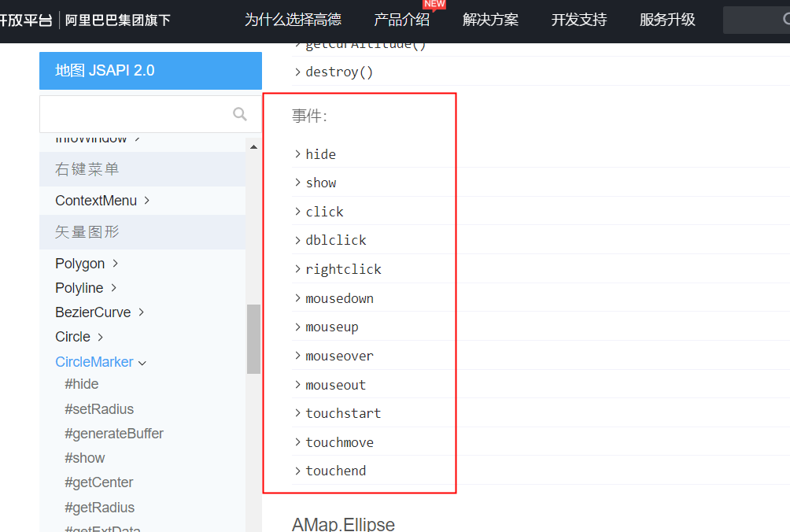Click the 右键菜单 section heading
This screenshot has width=790, height=532.
87,169
